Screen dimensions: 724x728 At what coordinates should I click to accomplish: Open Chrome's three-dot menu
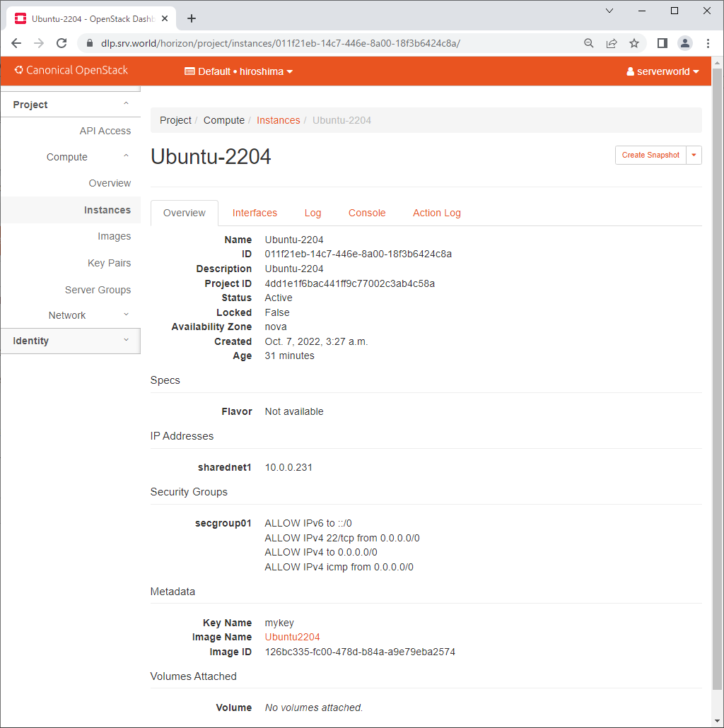(x=708, y=43)
